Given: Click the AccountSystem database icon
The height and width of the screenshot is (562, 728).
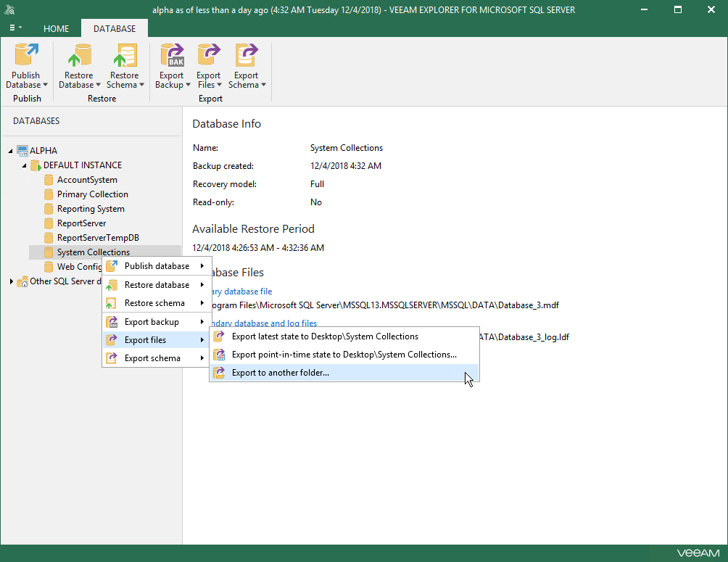Looking at the screenshot, I should pyautogui.click(x=49, y=180).
